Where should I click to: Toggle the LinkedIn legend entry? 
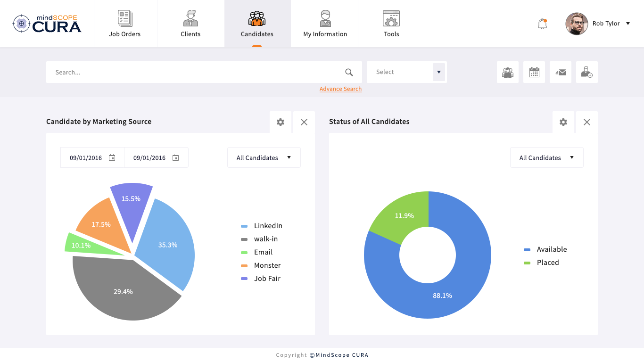(262, 226)
